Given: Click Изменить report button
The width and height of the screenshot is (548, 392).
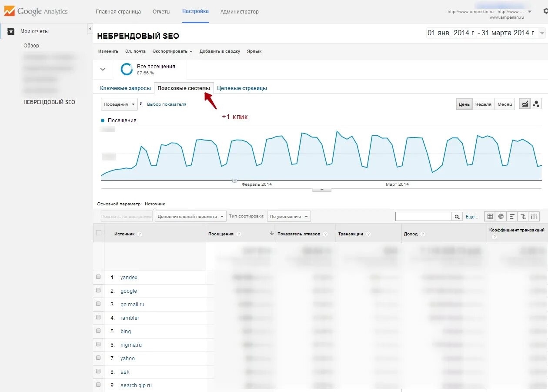Looking at the screenshot, I should click(x=108, y=51).
